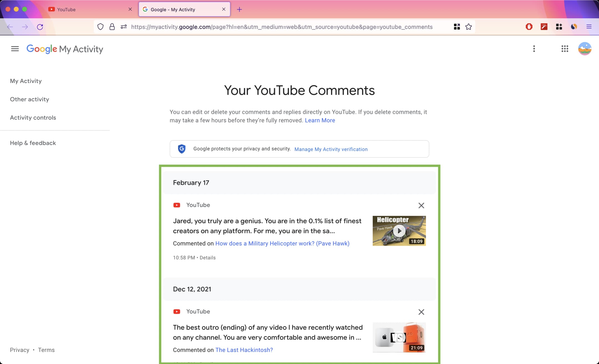Reload the page with refresh icon
This screenshot has height=364, width=599.
(x=40, y=27)
